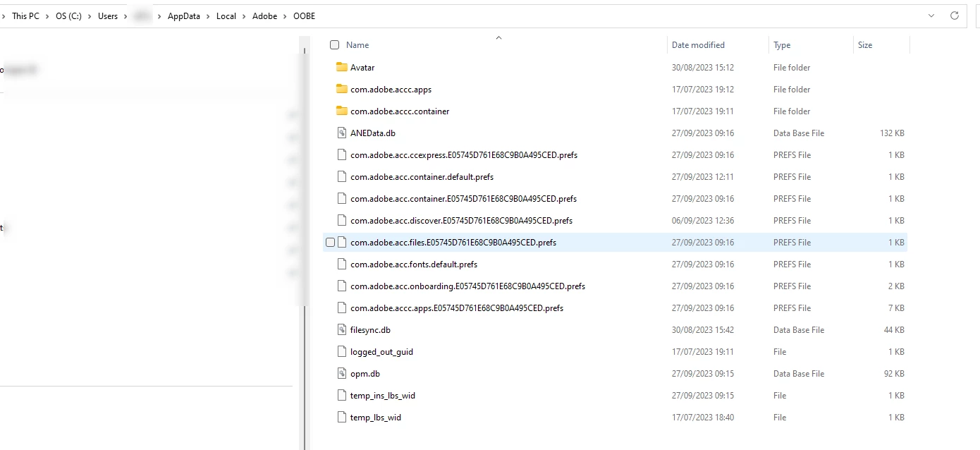This screenshot has width=980, height=450.
Task: Click the OOBE breadcrumb segment
Action: 305,16
